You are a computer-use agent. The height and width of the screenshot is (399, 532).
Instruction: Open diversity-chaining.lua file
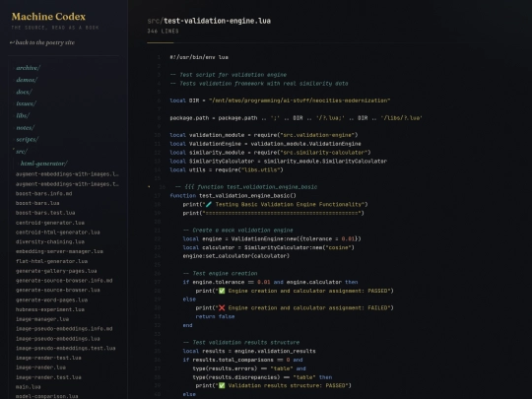50,242
